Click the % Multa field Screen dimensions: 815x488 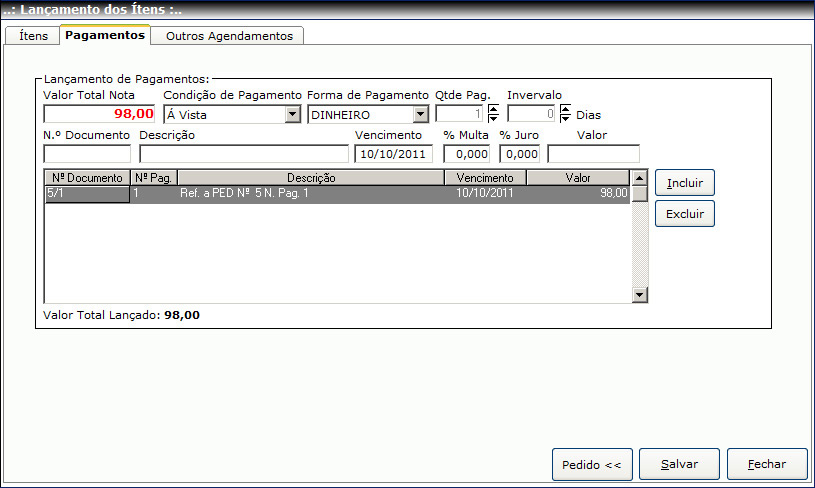tap(467, 154)
